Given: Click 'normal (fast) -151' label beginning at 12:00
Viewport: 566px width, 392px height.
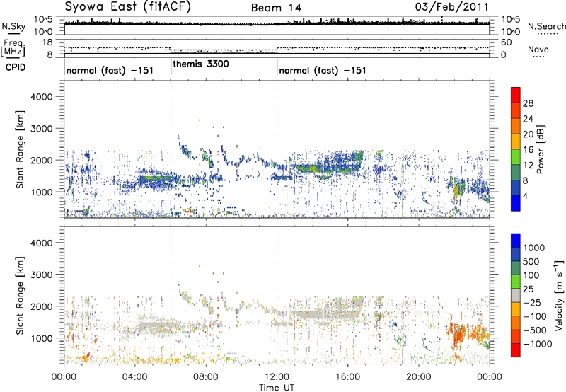Looking at the screenshot, I should pos(323,70).
